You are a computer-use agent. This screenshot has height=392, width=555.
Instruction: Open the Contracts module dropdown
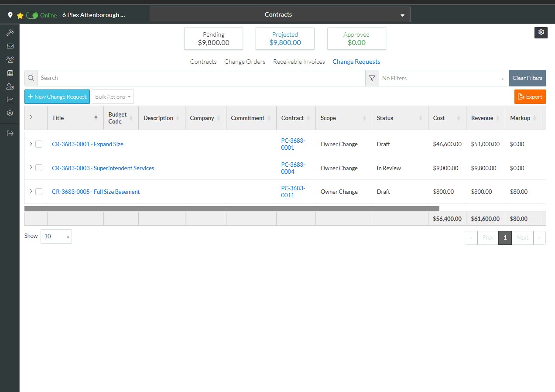coord(280,14)
